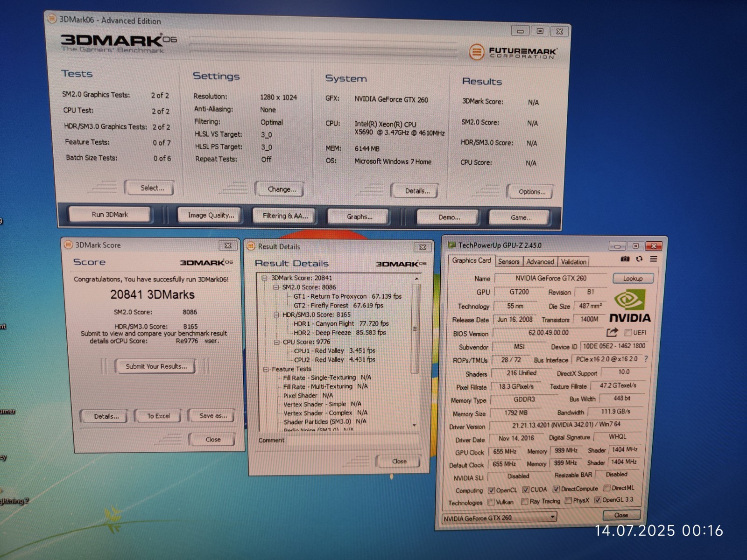
Task: Toggle the CUDA checkbox
Action: tap(526, 490)
